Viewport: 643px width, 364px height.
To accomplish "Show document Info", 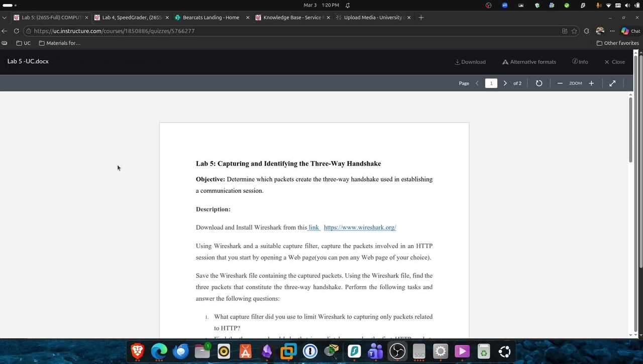I will pyautogui.click(x=580, y=62).
